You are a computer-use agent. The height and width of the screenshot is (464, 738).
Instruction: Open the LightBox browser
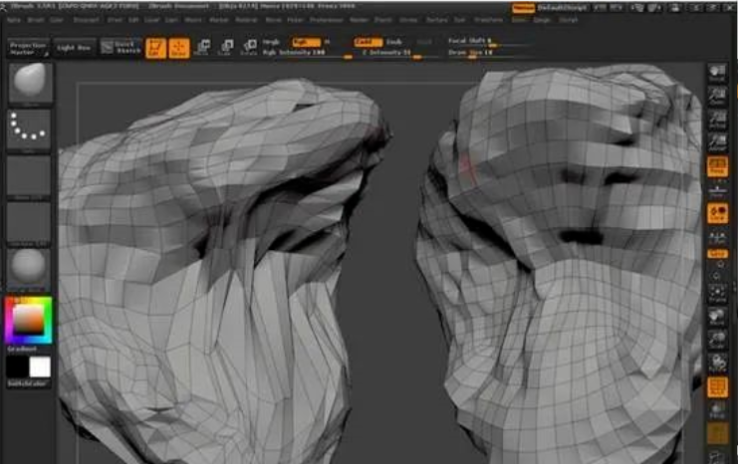74,48
